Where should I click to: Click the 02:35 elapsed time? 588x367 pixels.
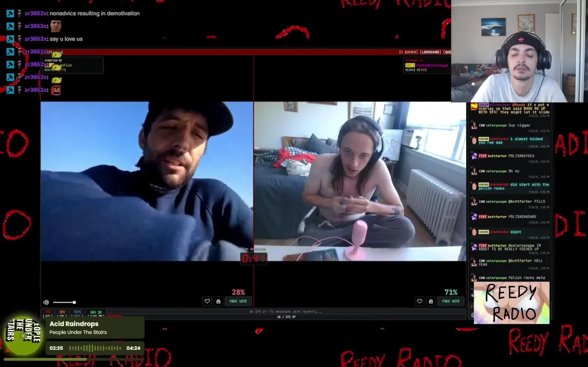56,348
